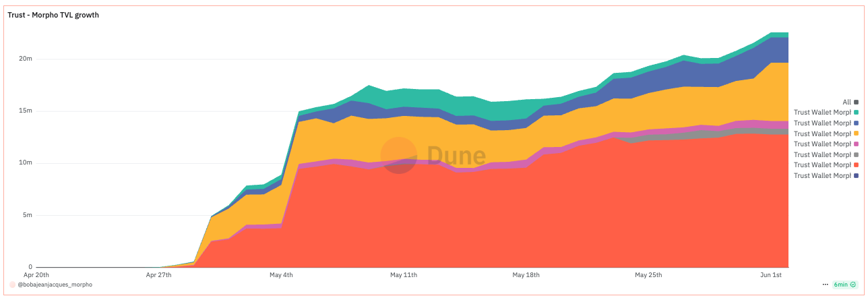
Task: Click the red area of the chart
Action: coord(539,216)
